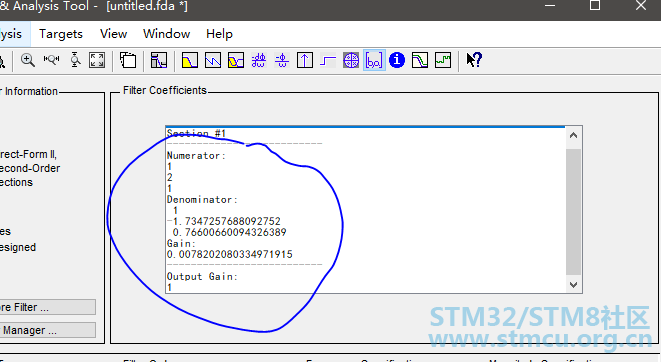The height and width of the screenshot is (362, 661).
Task: Click the Store Filter button
Action: 48,307
